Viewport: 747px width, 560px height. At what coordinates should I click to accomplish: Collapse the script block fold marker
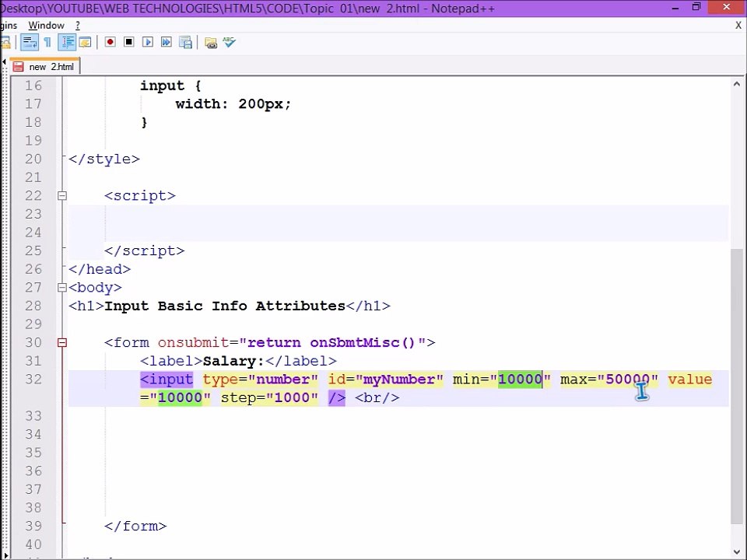[x=62, y=196]
